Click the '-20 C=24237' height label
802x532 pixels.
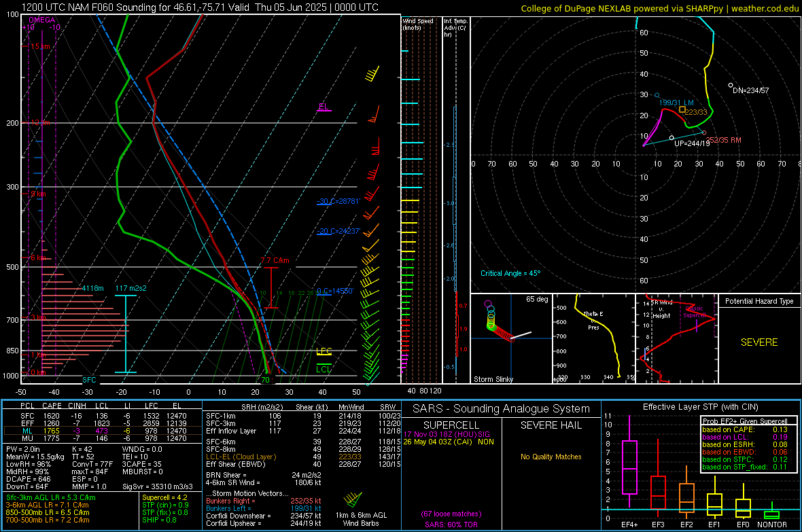(x=338, y=231)
